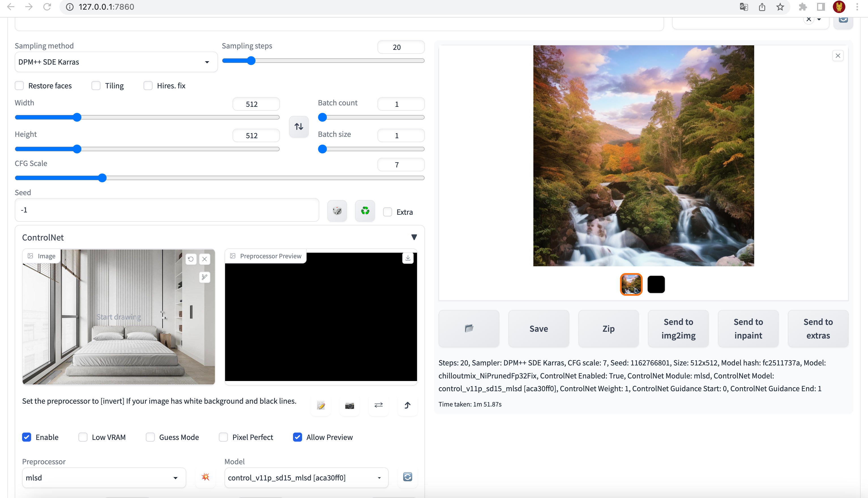868x498 pixels.
Task: Open the Sampling method dropdown
Action: [x=116, y=62]
